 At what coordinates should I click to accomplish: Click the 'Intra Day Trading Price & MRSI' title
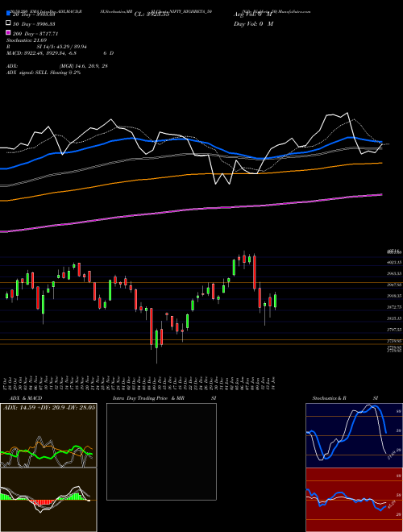(x=165, y=398)
